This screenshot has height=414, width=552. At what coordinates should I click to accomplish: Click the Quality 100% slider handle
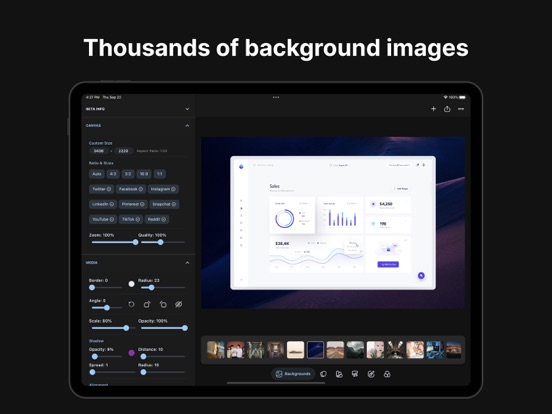tap(161, 242)
